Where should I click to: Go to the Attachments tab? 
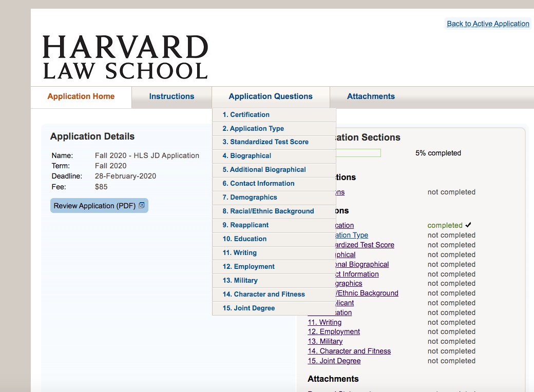(x=371, y=96)
